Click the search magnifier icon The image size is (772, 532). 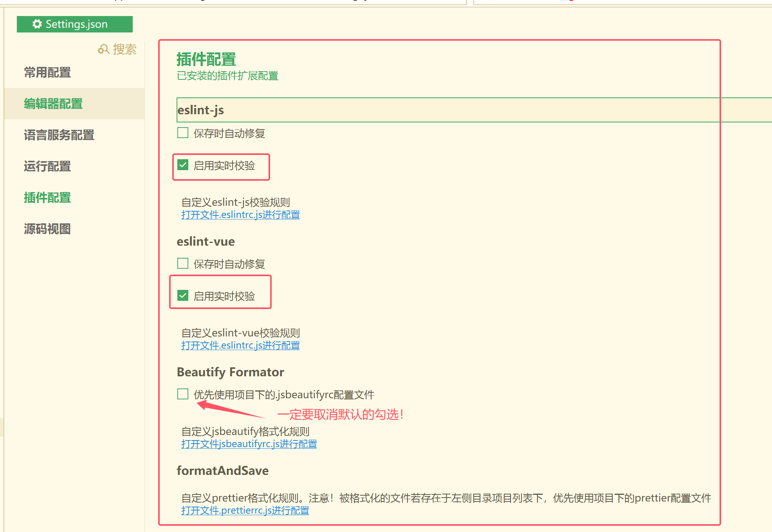pos(103,49)
